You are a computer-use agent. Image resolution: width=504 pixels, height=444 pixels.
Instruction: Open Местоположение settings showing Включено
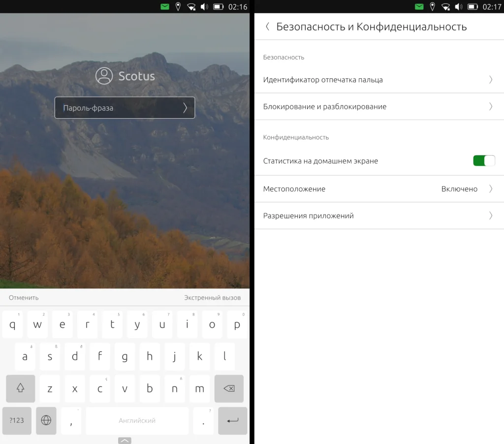(379, 189)
